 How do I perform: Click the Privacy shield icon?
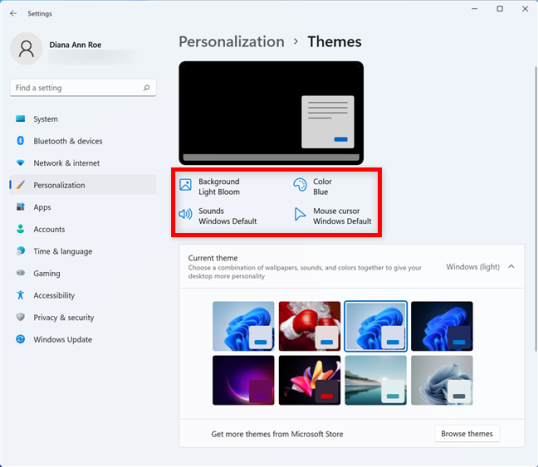21,317
